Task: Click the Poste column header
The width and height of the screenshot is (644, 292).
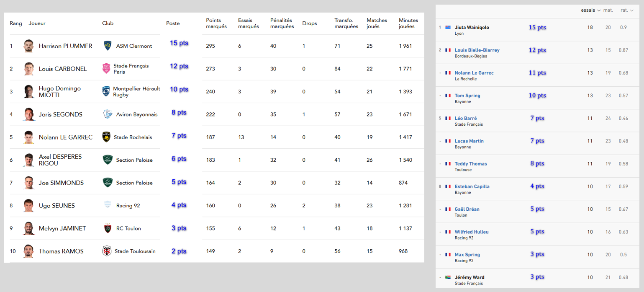Action: pos(173,23)
